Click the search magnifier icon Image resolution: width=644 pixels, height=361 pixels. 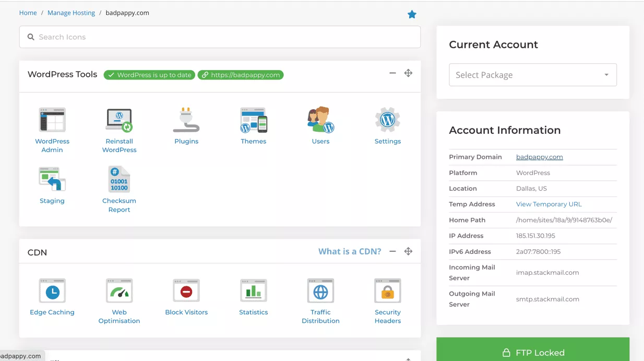[31, 37]
